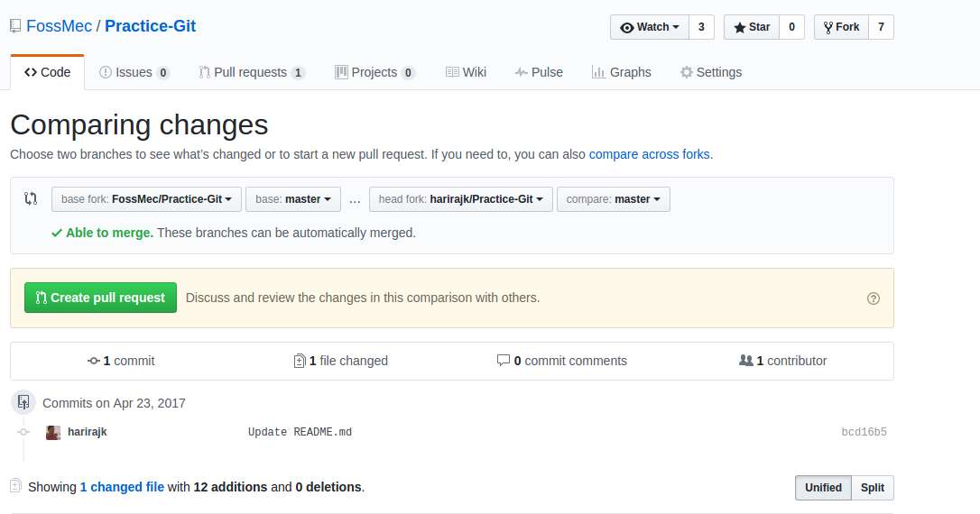Click the compare branches swap icon
This screenshot has width=980, height=514.
[31, 198]
